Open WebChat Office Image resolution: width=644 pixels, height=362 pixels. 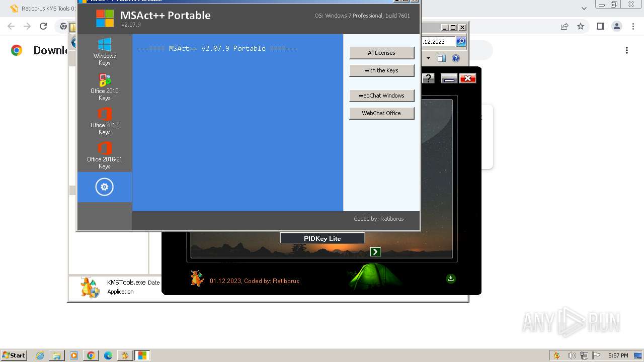click(x=381, y=113)
